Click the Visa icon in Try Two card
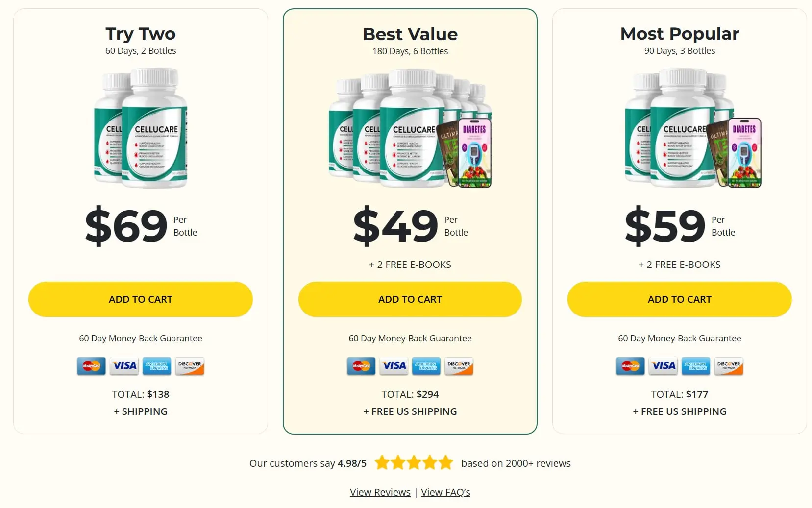The image size is (812, 508). [x=124, y=366]
